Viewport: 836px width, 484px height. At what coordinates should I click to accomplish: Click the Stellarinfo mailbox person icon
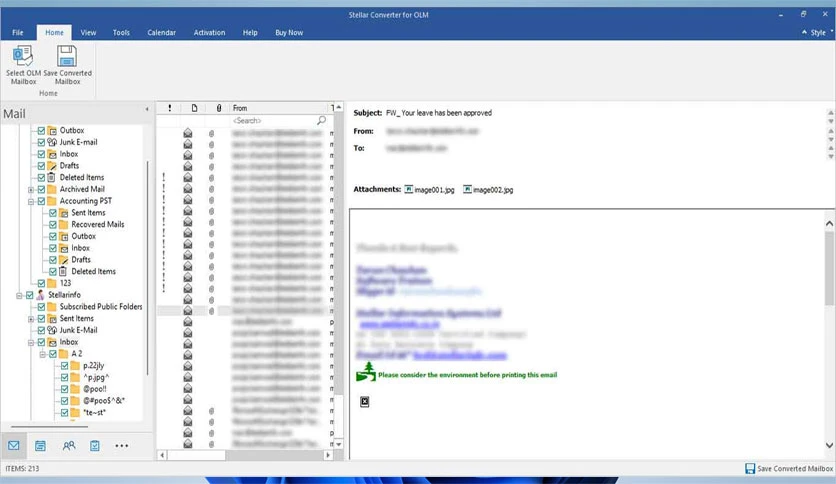click(41, 295)
